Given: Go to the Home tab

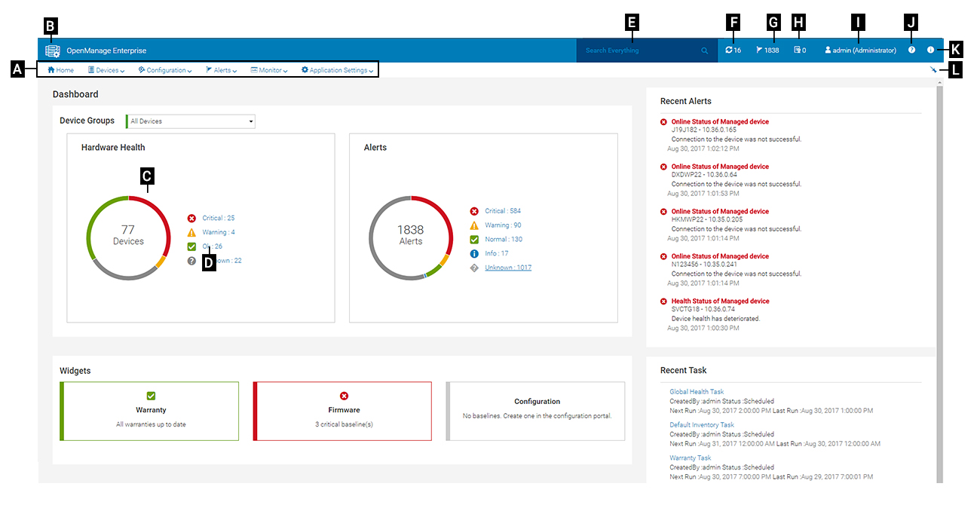Looking at the screenshot, I should click(60, 69).
